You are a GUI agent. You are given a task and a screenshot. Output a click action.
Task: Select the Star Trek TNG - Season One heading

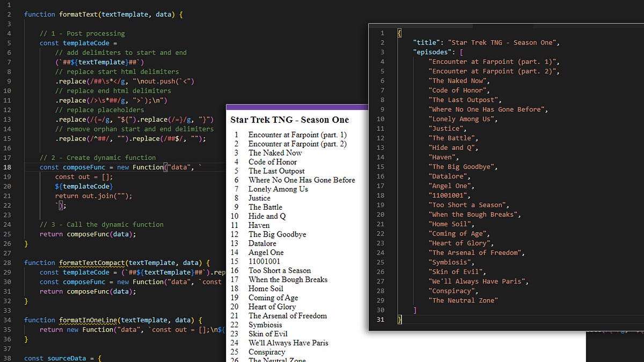[289, 120]
